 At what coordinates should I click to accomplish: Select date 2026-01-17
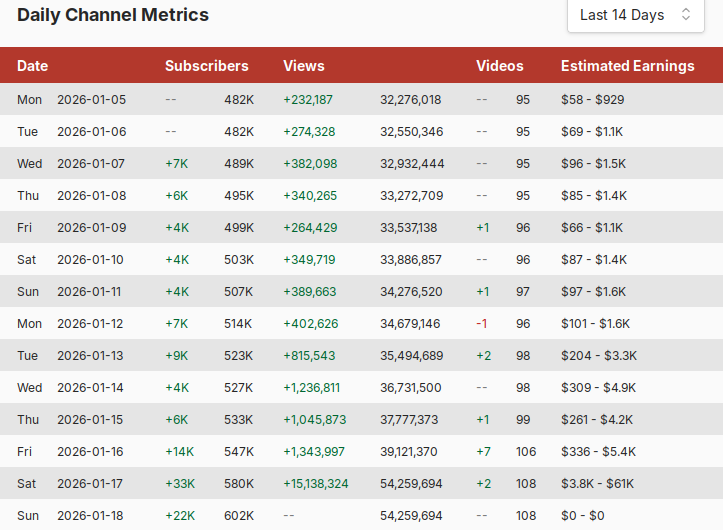(x=90, y=483)
